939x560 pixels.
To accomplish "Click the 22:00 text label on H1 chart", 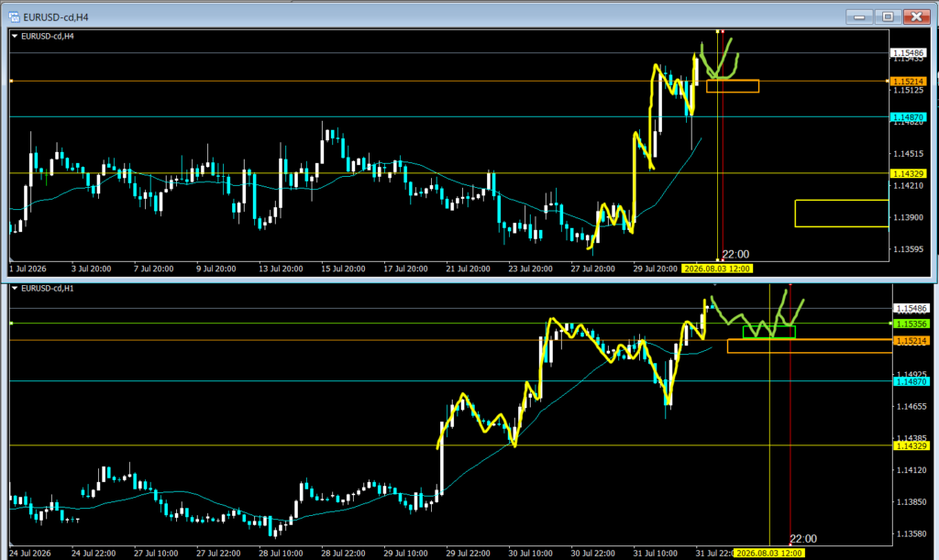I will point(803,539).
